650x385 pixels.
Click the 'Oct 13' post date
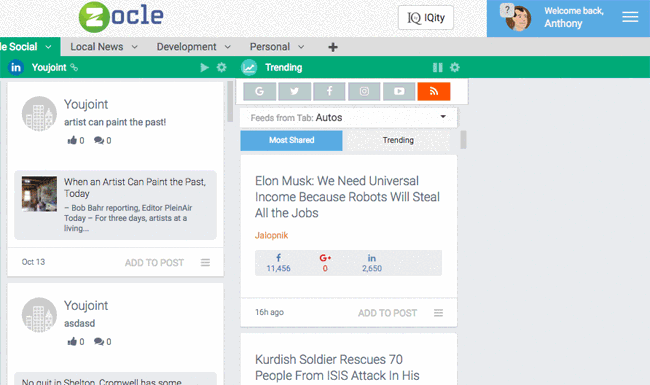click(x=33, y=262)
